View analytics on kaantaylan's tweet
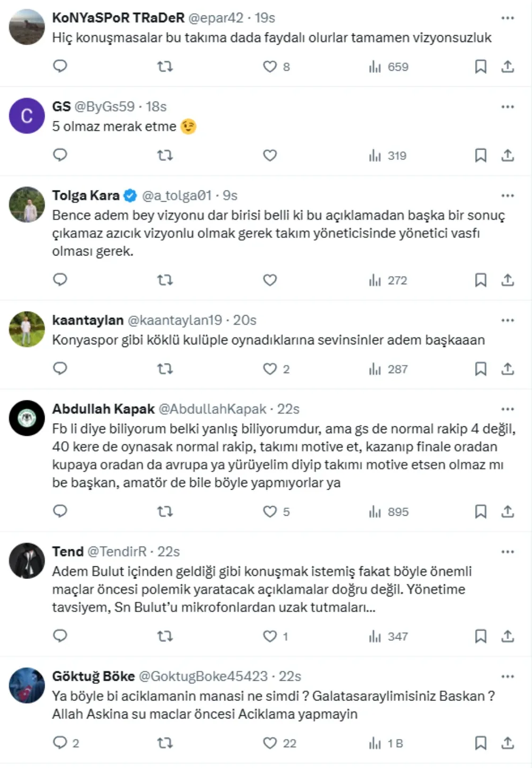This screenshot has height=768, width=532. [x=388, y=369]
